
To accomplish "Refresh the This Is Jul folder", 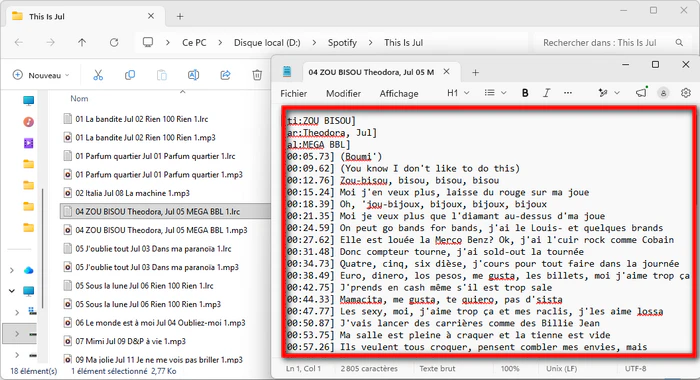I will click(114, 42).
